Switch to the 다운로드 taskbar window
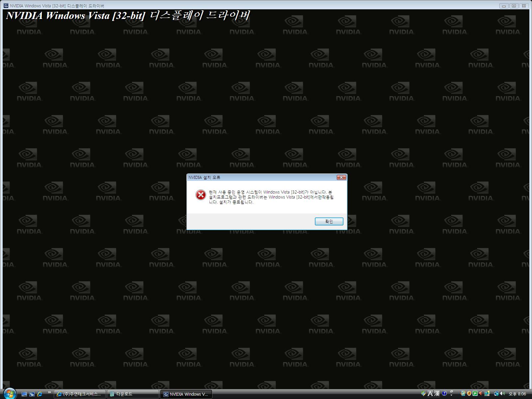 coord(133,394)
